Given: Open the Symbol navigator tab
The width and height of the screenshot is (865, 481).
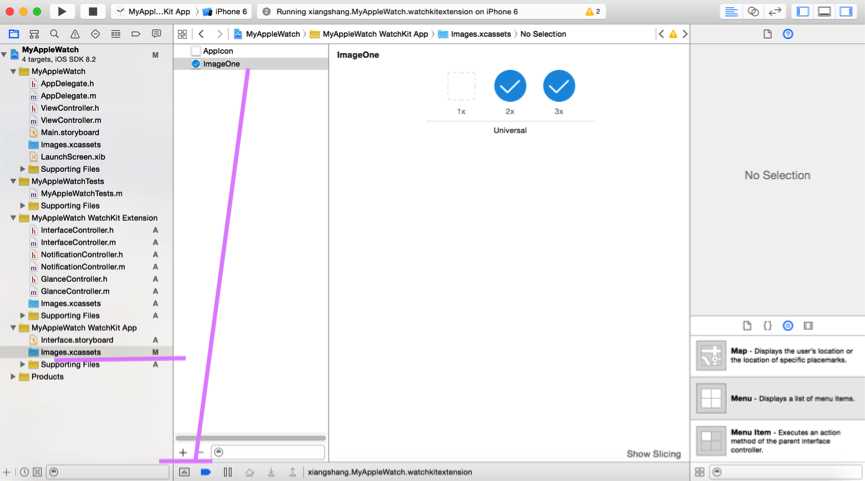Looking at the screenshot, I should [34, 34].
